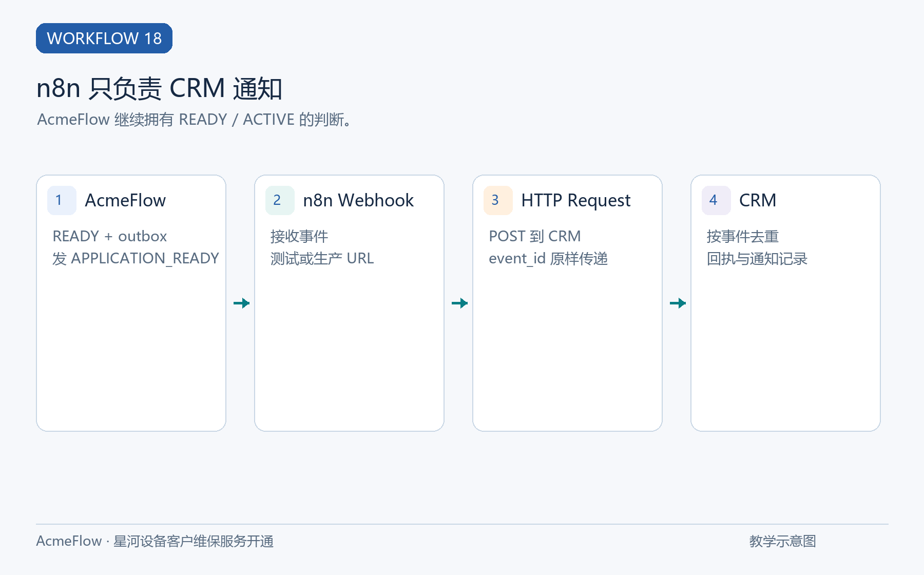Click the HTTP Request card title
The height and width of the screenshot is (575, 924).
point(575,200)
